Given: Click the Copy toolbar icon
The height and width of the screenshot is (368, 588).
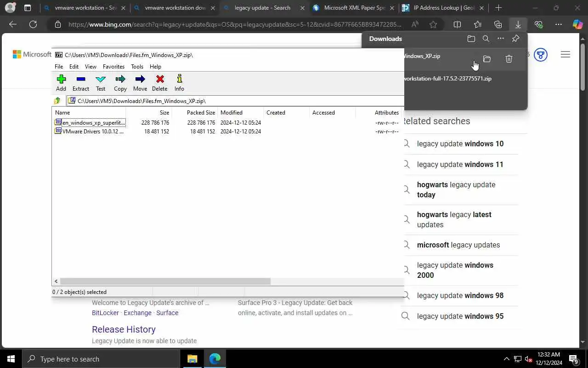Looking at the screenshot, I should point(120,83).
